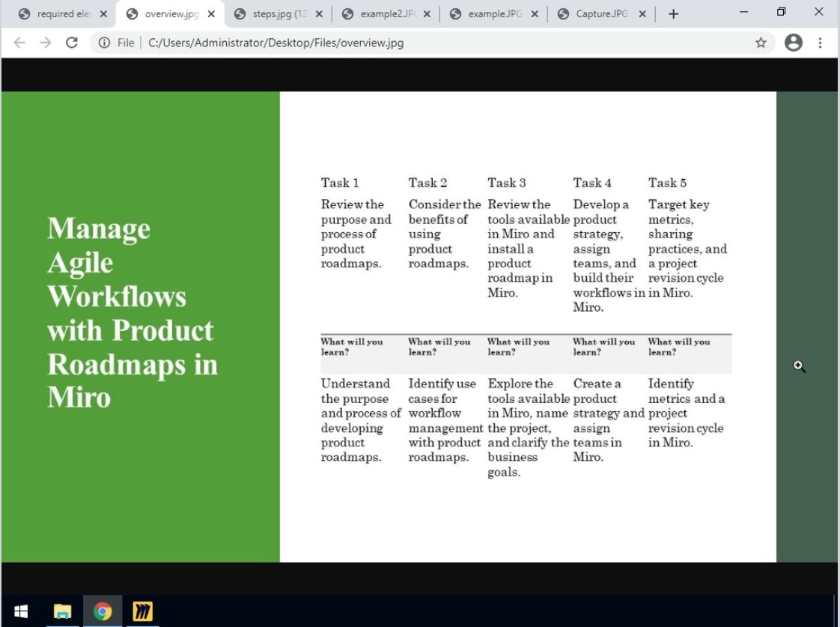Click the address bar file path
The height and width of the screenshot is (627, 840).
(x=276, y=43)
